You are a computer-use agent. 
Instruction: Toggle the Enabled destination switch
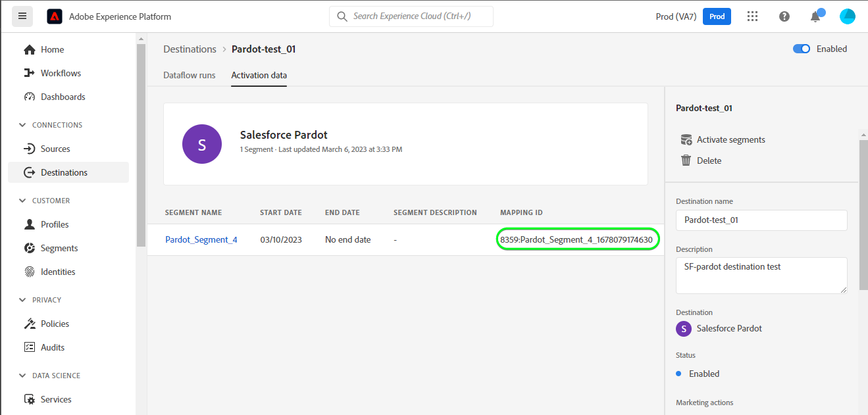[x=802, y=49]
